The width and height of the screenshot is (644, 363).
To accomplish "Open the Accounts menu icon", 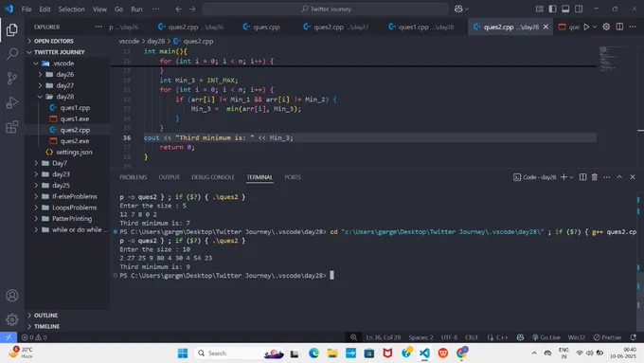I will [x=12, y=295].
